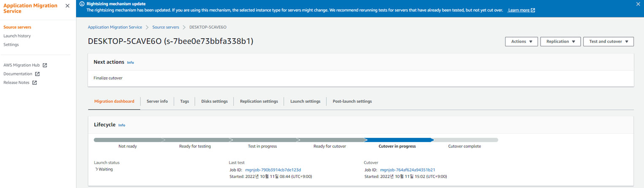644x188 pixels.
Task: Click the Cutover started timestamp 15:02
Action: tap(406, 177)
